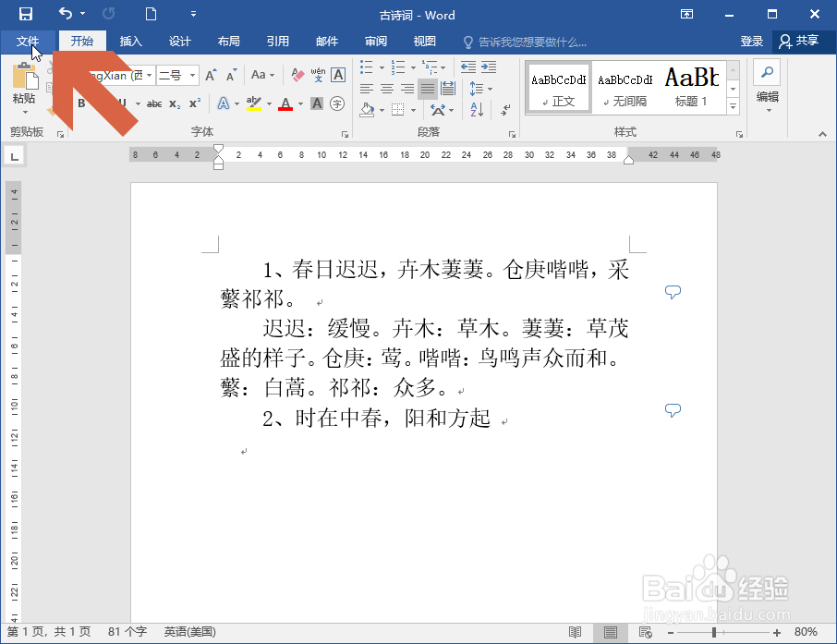The height and width of the screenshot is (644, 837).
Task: Apply the Clear Formatting eraser icon
Action: pyautogui.click(x=297, y=77)
